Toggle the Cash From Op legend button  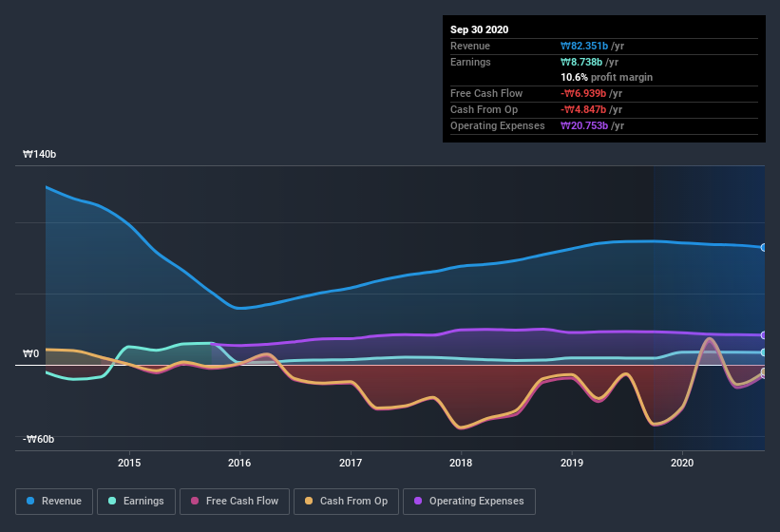point(346,502)
